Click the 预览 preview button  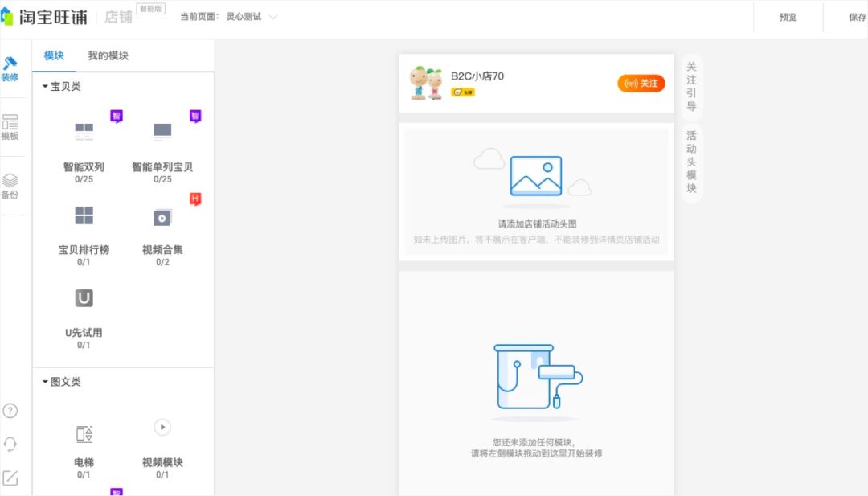(x=788, y=15)
